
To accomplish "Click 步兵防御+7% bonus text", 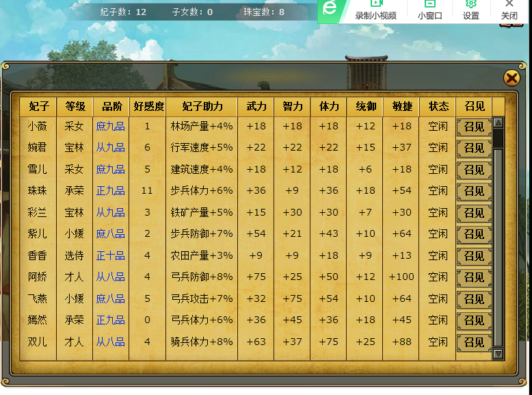I will pyautogui.click(x=202, y=234).
